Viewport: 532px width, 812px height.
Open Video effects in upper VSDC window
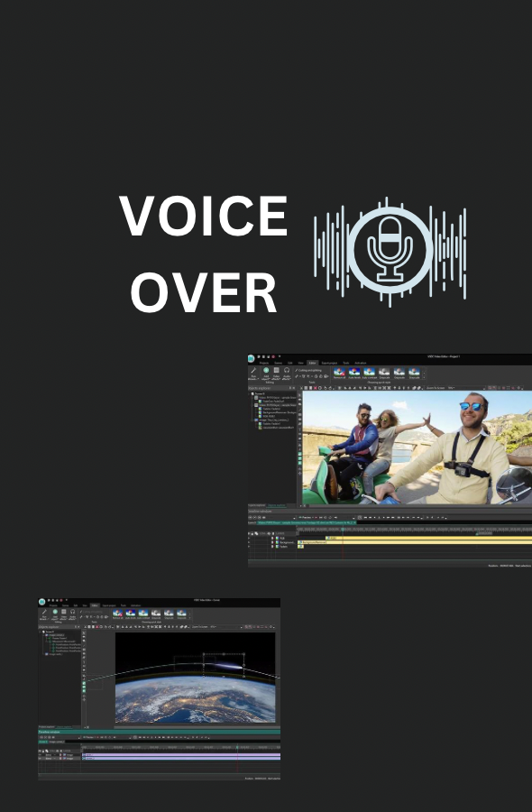coord(276,374)
